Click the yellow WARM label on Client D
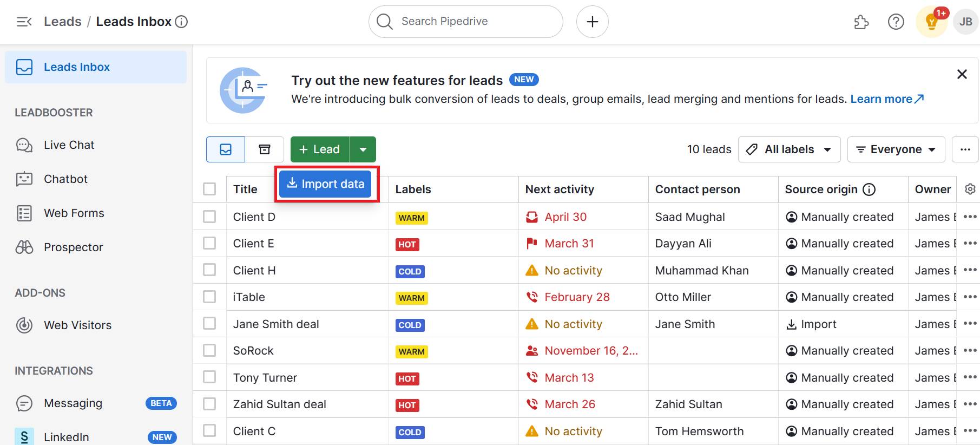This screenshot has height=445, width=980. 411,218
